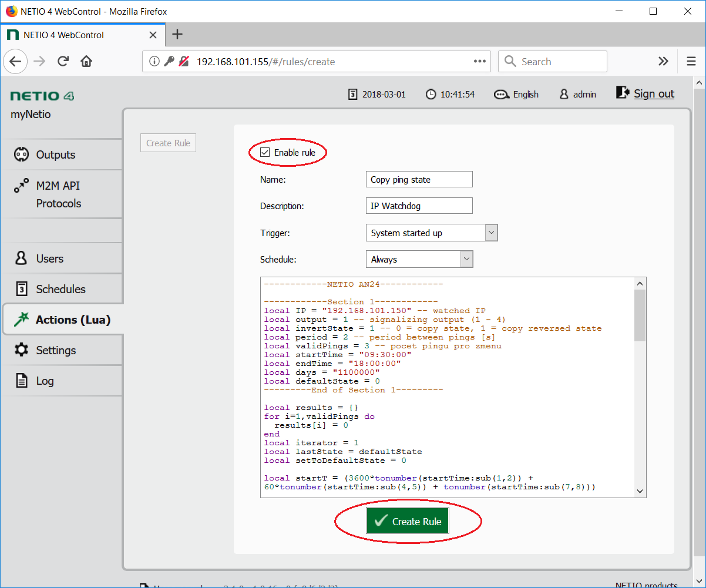Click the 10:41:54 time text
706x588 pixels.
(458, 95)
